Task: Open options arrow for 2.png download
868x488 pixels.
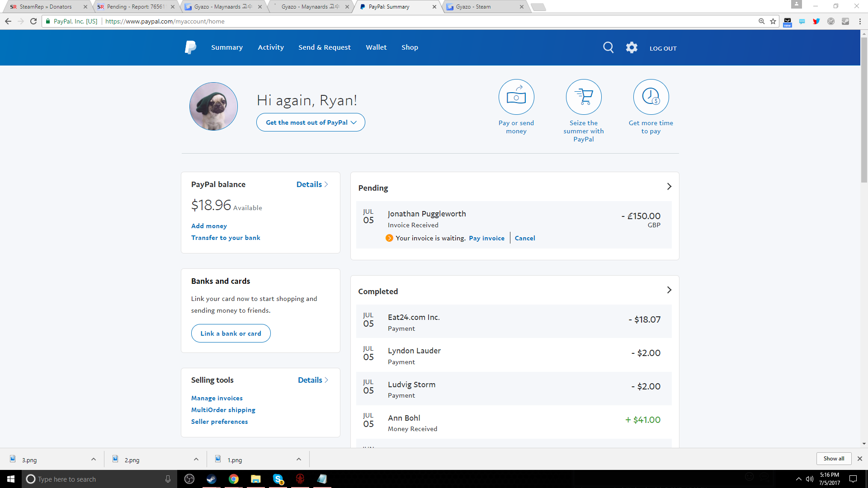Action: click(x=196, y=460)
